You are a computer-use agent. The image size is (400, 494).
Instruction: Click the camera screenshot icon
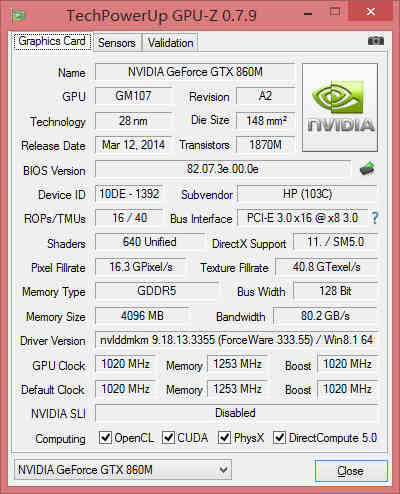click(x=376, y=41)
